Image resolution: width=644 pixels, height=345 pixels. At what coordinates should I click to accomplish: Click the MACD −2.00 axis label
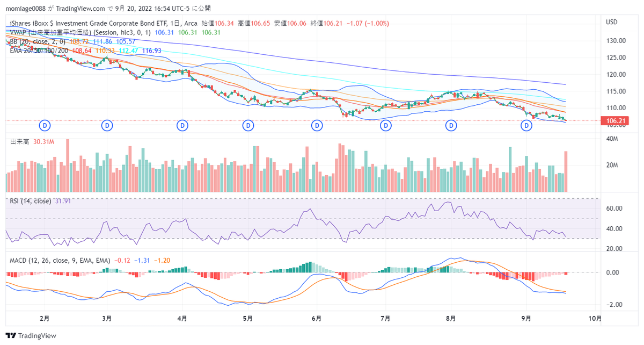point(614,305)
